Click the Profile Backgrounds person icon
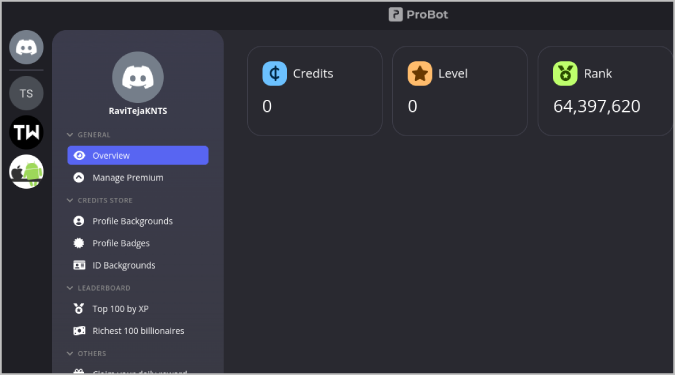This screenshot has width=675, height=375. tap(79, 221)
